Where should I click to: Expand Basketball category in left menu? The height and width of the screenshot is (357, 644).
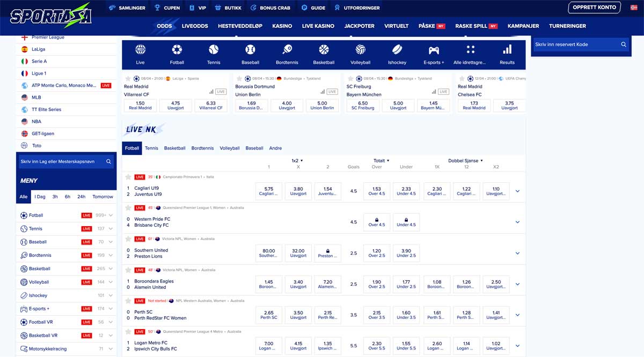111,269
